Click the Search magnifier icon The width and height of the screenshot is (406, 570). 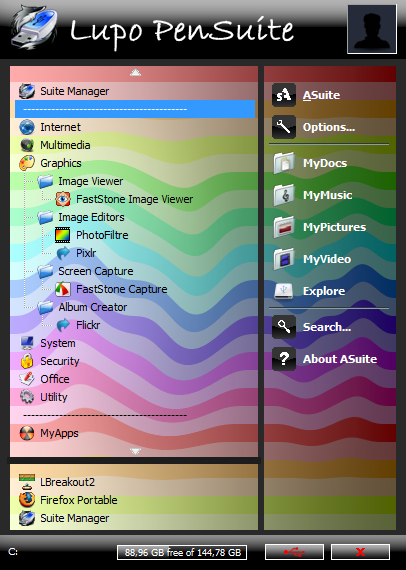click(284, 327)
